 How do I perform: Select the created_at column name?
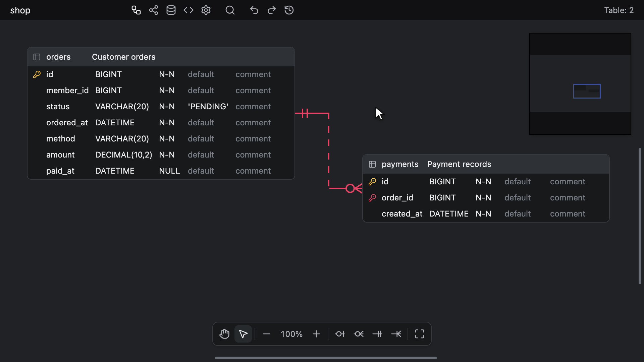pos(402,214)
